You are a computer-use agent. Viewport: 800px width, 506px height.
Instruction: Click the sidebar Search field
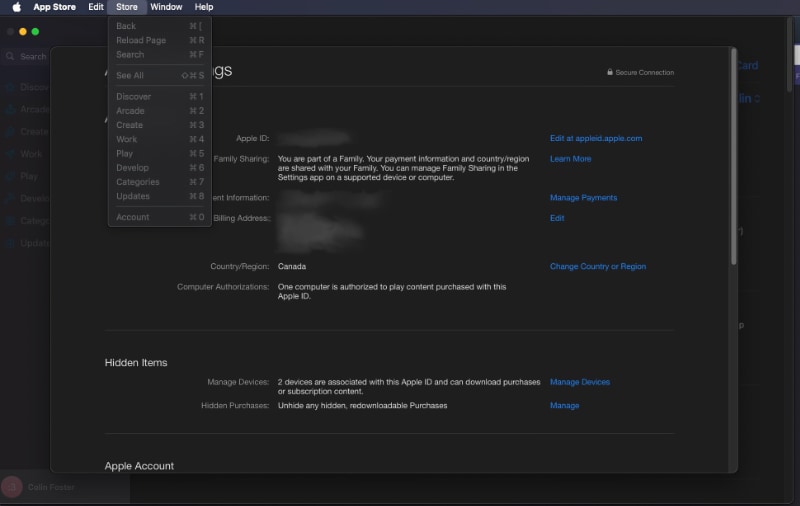(x=27, y=56)
